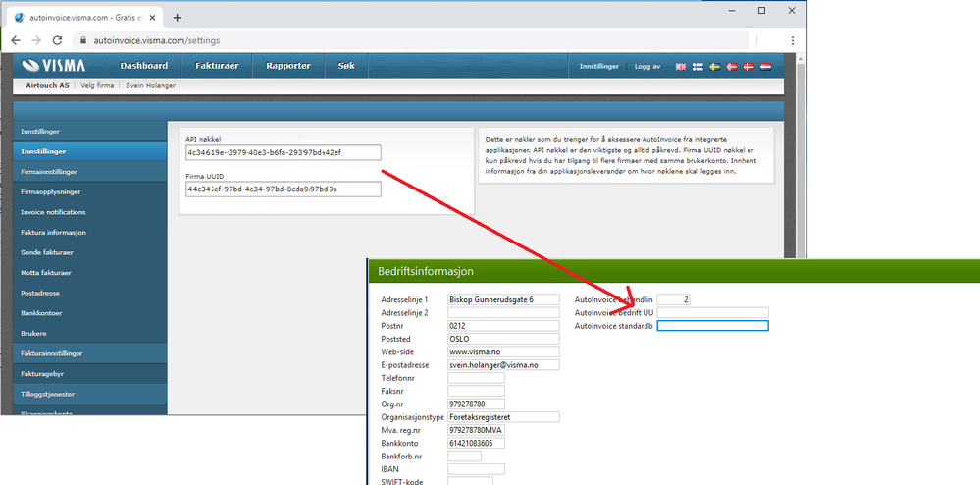980x485 pixels.
Task: Open Firmaopplysninger in the sidebar
Action: pyautogui.click(x=90, y=192)
